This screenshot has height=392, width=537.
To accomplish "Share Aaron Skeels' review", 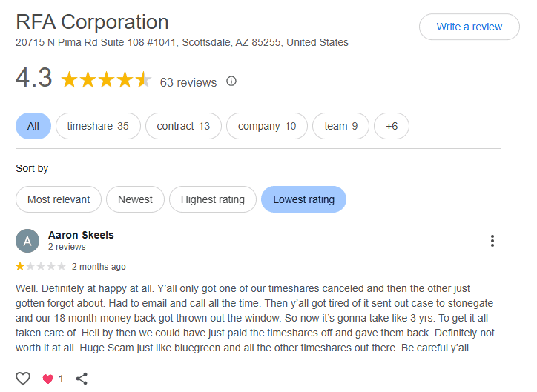I will click(x=82, y=379).
